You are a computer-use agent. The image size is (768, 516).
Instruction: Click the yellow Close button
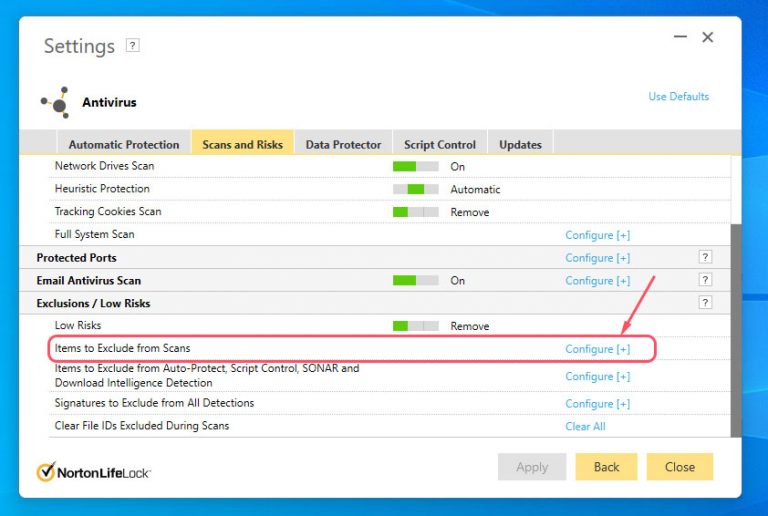679,467
